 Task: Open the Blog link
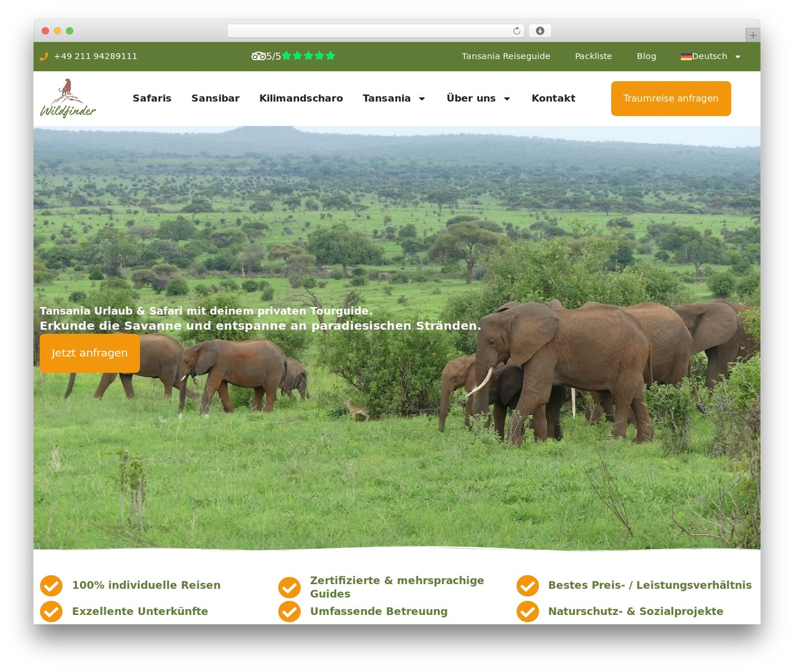(x=646, y=56)
